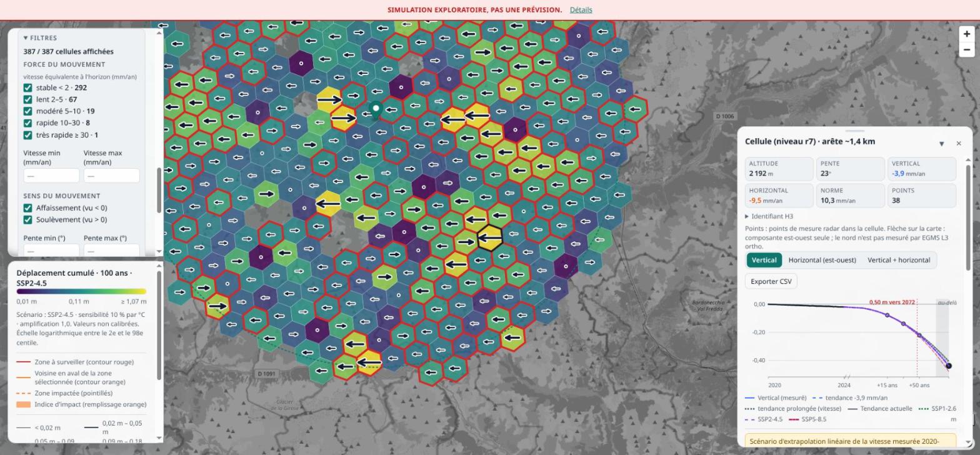980x455 pixels.
Task: Close the Cellule details panel
Action: pos(959,144)
